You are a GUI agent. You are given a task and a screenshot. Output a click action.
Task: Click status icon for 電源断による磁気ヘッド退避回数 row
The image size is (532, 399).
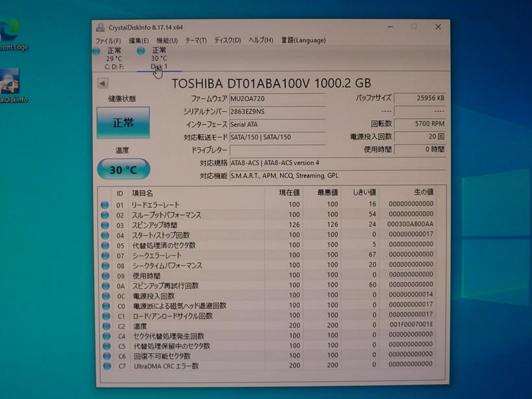[x=106, y=306]
